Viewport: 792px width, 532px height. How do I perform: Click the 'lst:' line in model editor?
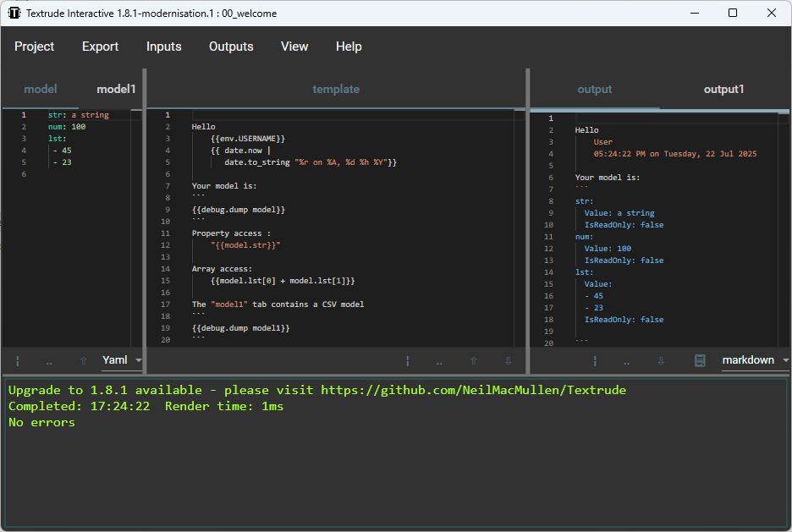pyautogui.click(x=57, y=139)
